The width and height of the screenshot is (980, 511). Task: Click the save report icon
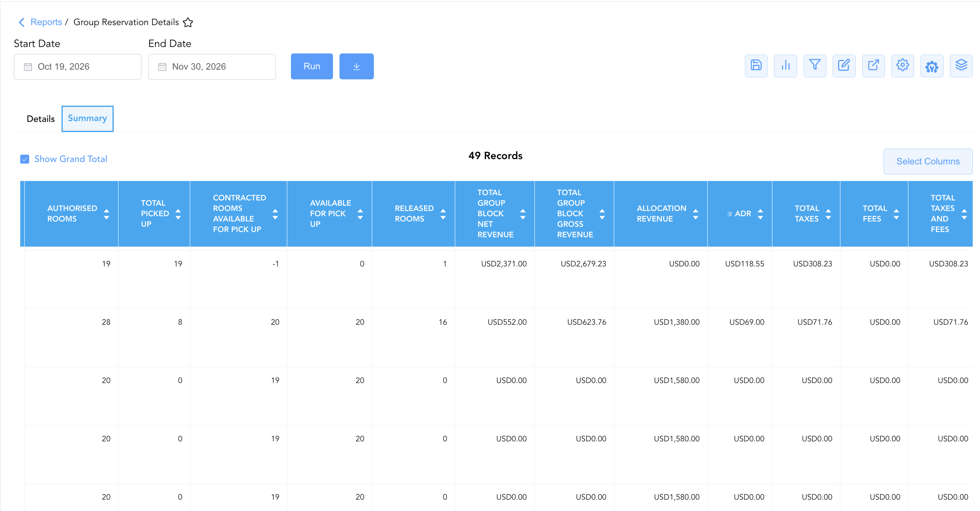tap(756, 66)
